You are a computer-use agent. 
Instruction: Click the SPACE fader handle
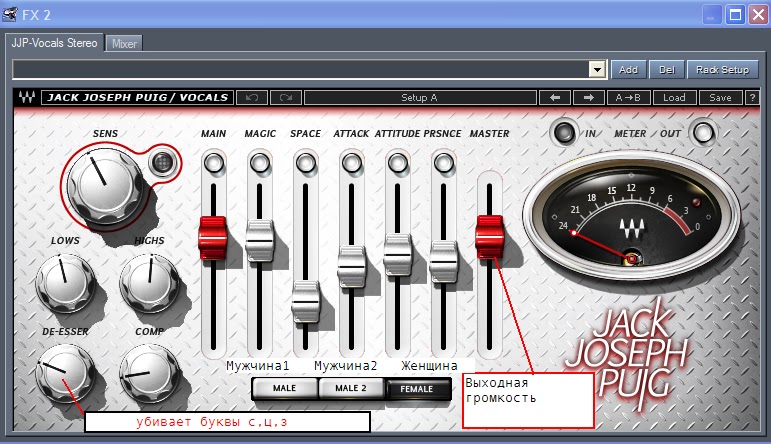coord(305,301)
